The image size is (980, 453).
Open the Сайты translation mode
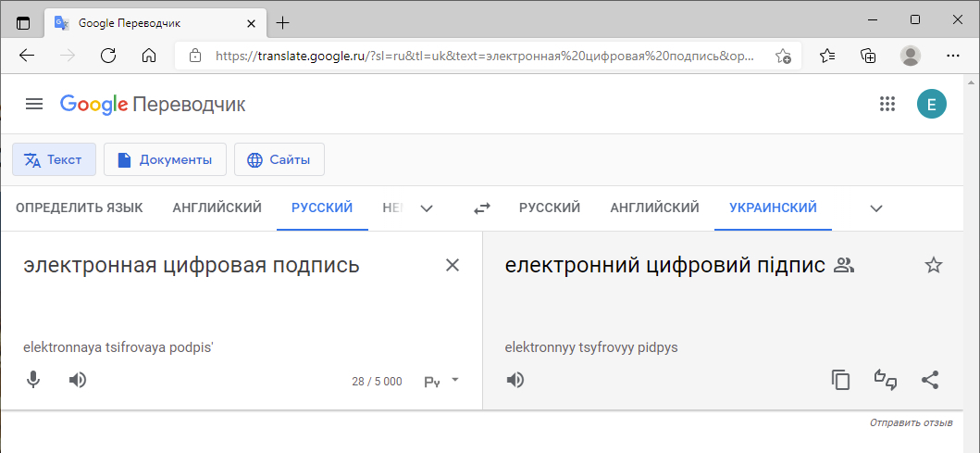[x=279, y=159]
